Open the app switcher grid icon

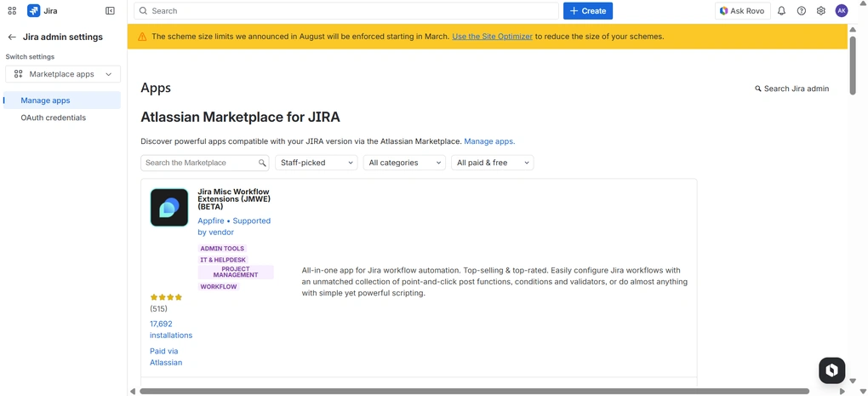click(12, 10)
